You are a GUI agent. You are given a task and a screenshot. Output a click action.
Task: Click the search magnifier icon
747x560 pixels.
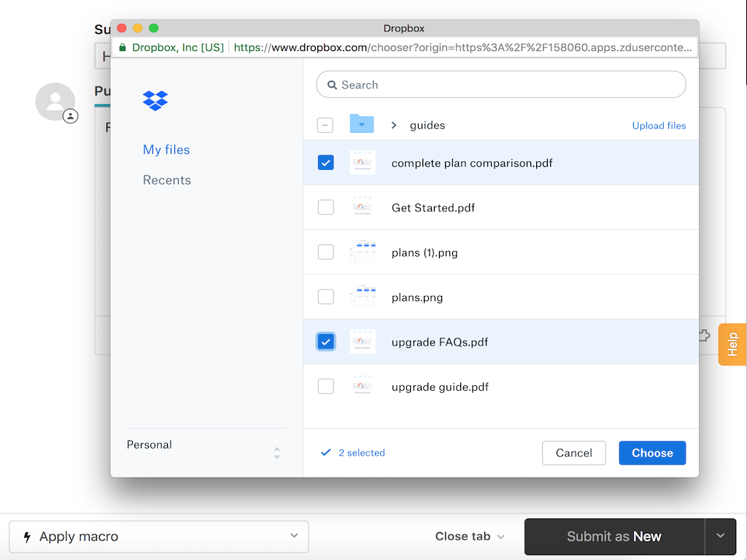[x=332, y=85]
